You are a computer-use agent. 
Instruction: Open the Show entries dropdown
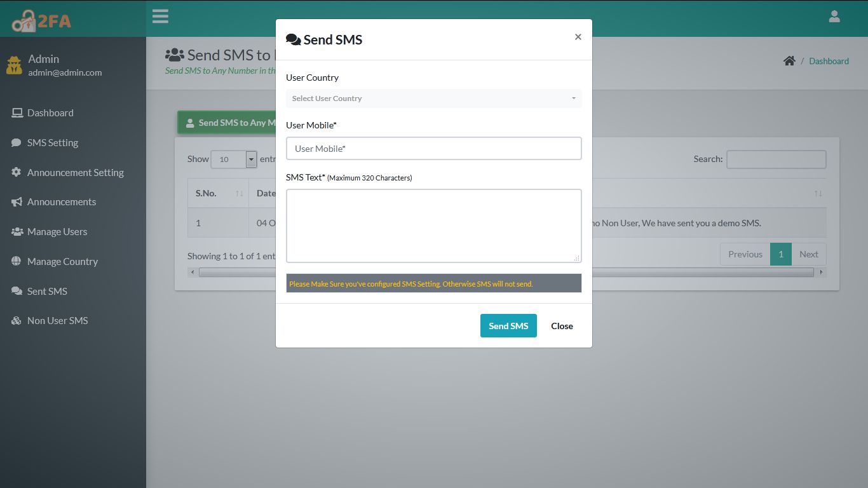click(x=233, y=159)
